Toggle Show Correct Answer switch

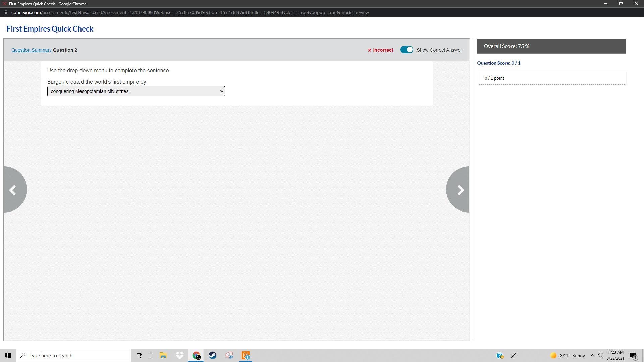tap(407, 50)
